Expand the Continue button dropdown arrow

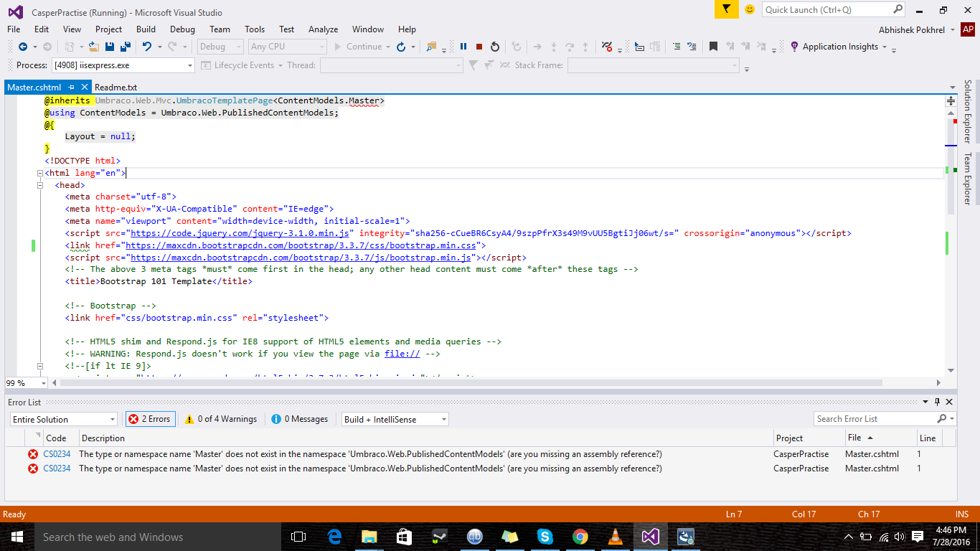pos(388,47)
